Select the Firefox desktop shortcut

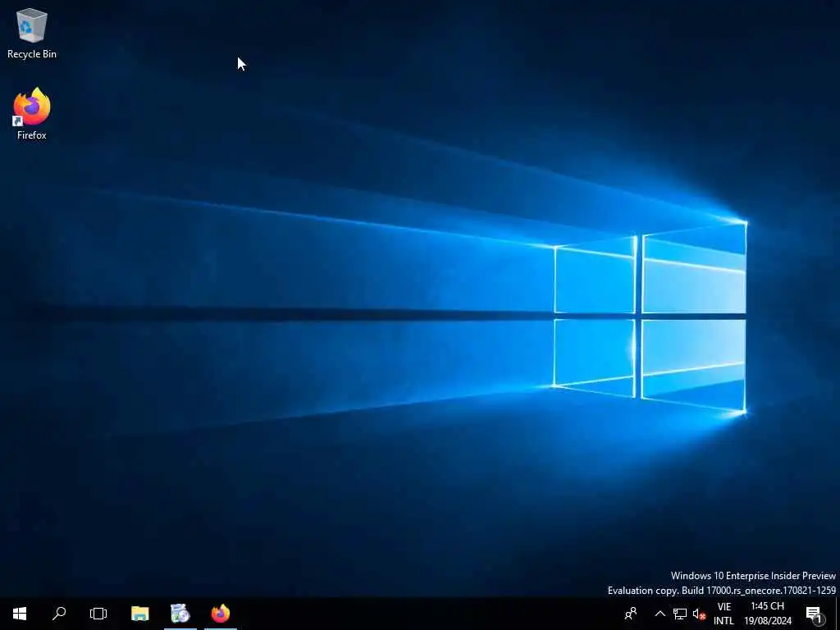tap(32, 114)
